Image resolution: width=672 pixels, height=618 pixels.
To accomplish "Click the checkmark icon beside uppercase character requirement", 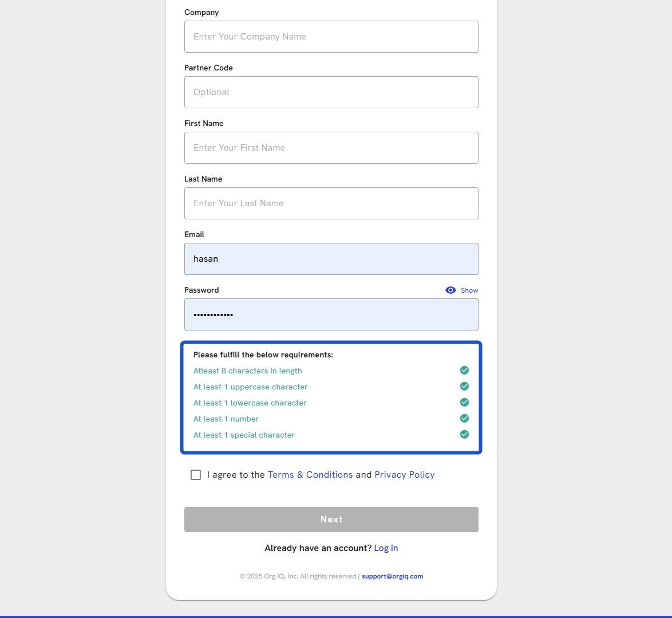I will (464, 387).
